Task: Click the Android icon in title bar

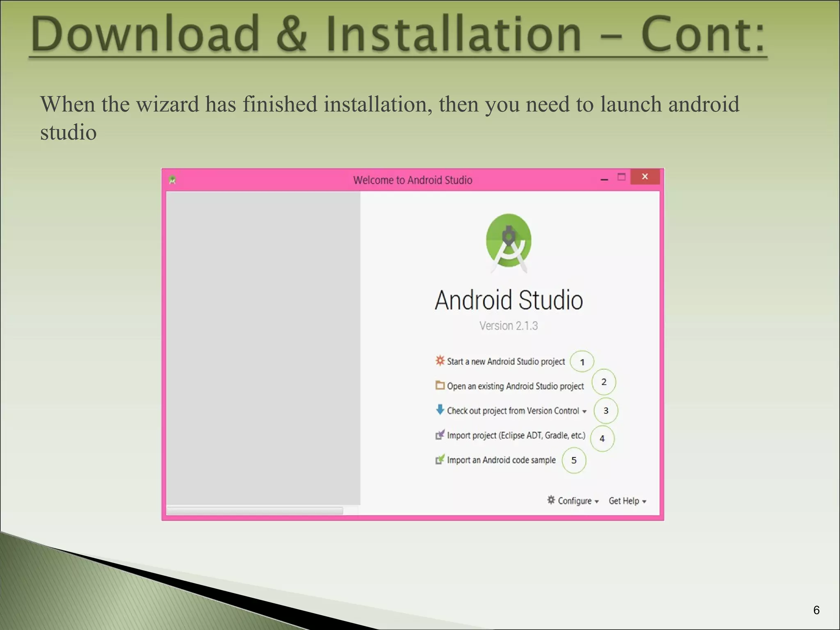Action: (172, 180)
